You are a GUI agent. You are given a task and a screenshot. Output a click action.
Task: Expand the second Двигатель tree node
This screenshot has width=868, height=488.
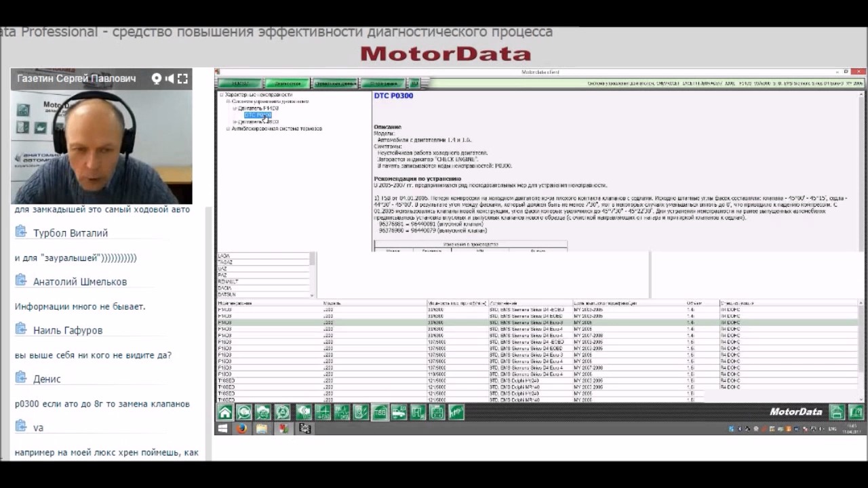tap(235, 122)
